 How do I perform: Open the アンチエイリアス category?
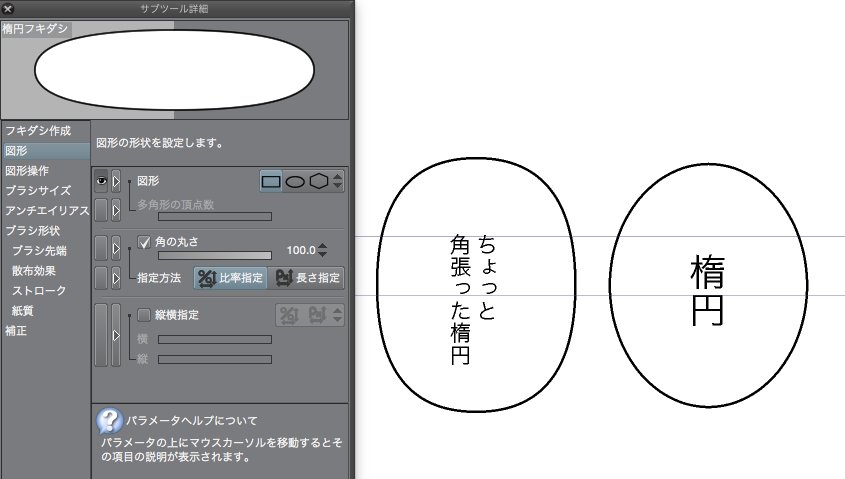point(47,211)
